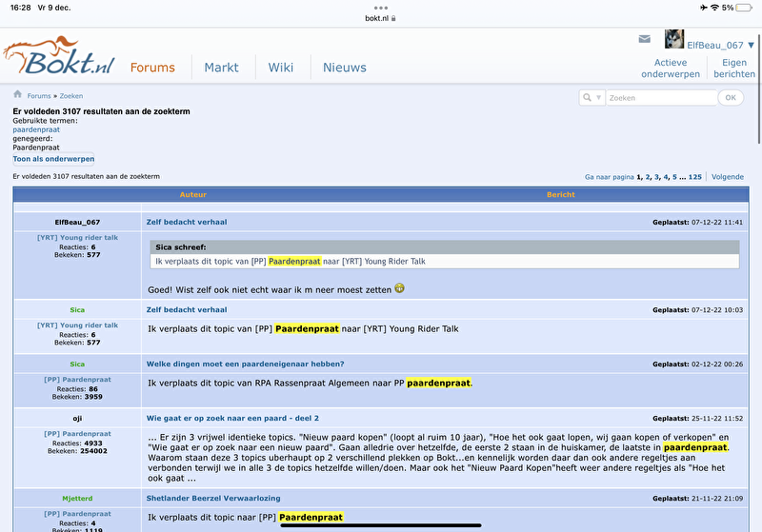Tap the airplane mode status icon
Screen dimensions: 762x532
click(x=704, y=8)
